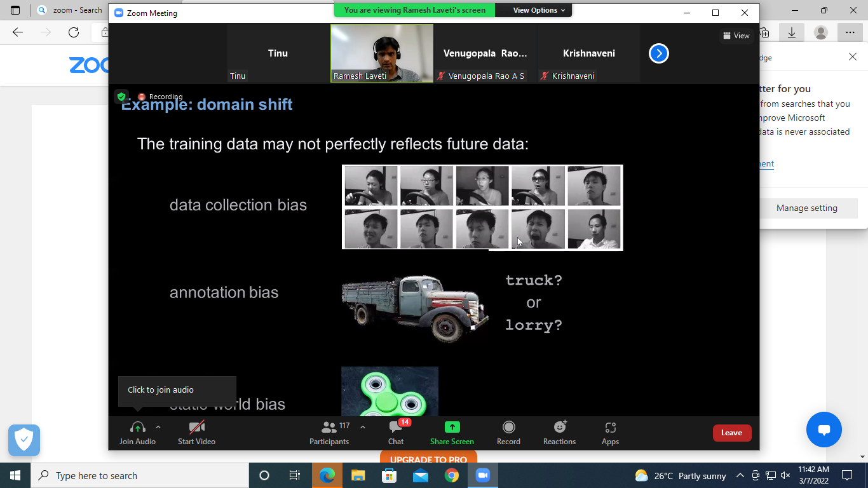Open Zoom Apps panel
This screenshot has width=868, height=488.
[x=610, y=433]
